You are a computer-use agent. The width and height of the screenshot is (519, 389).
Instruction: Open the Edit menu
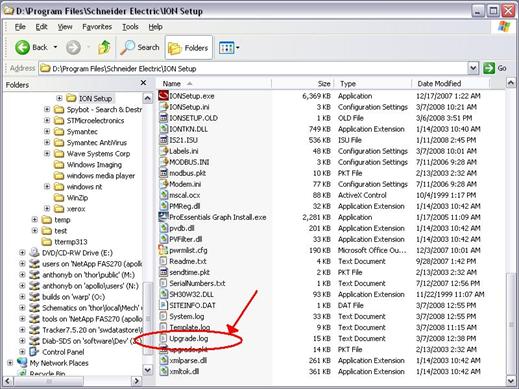[41, 27]
